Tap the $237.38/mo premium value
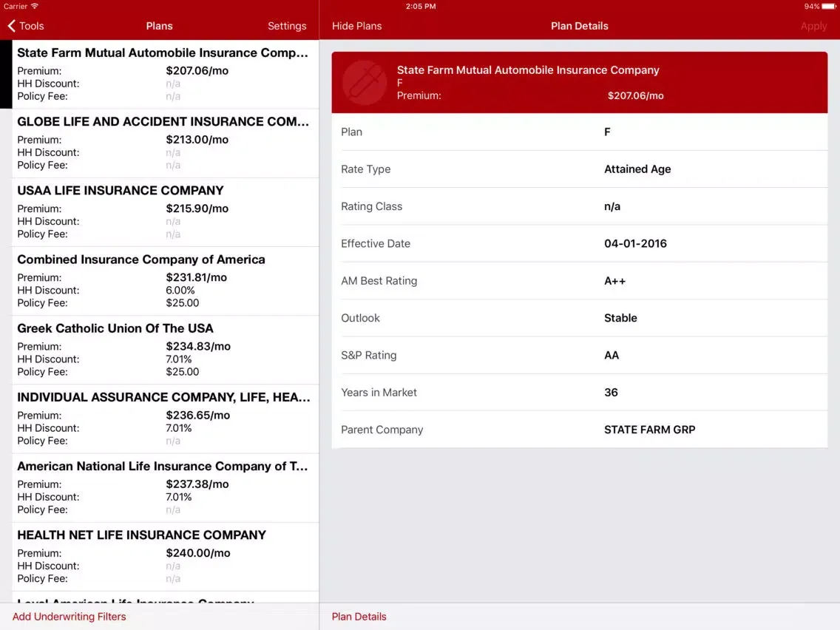 [x=197, y=484]
